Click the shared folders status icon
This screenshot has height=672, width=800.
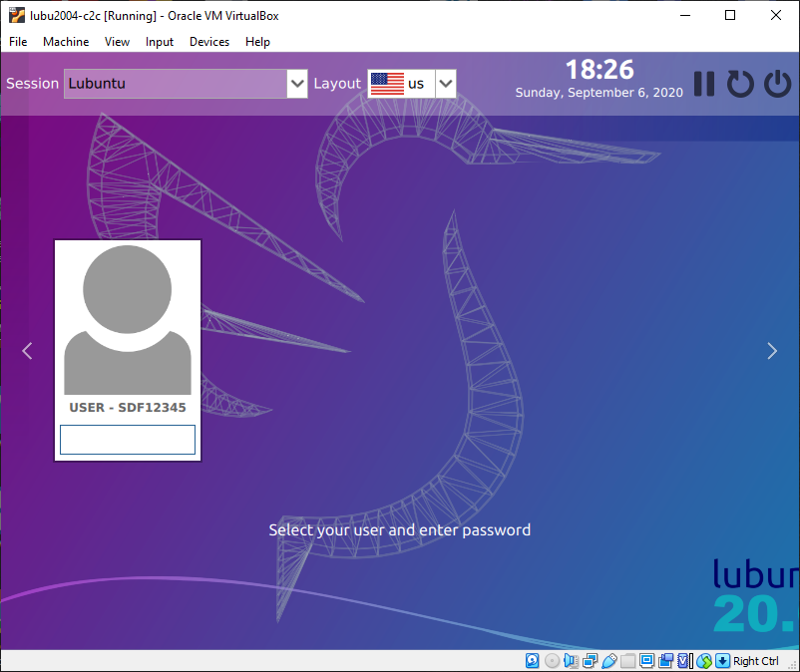(627, 661)
